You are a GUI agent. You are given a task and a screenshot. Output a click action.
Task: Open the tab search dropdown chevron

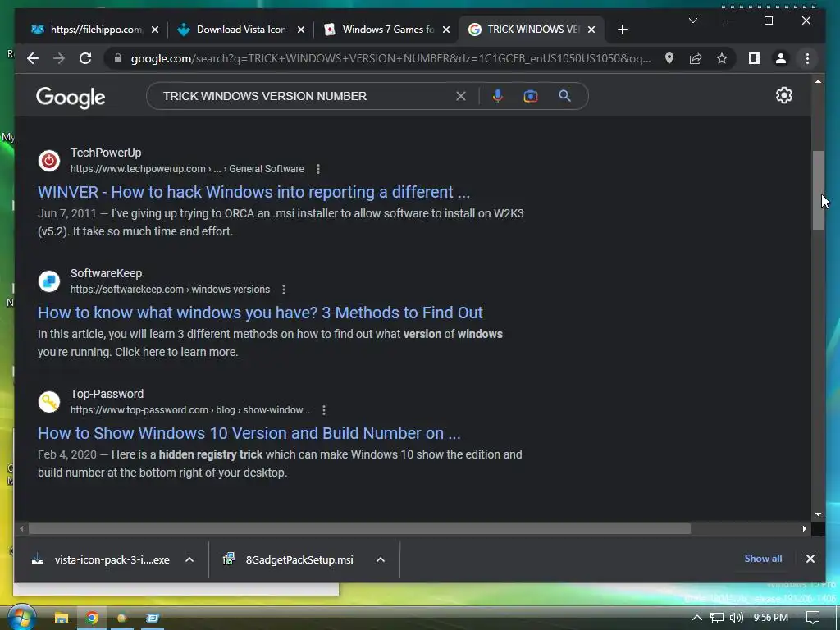692,21
